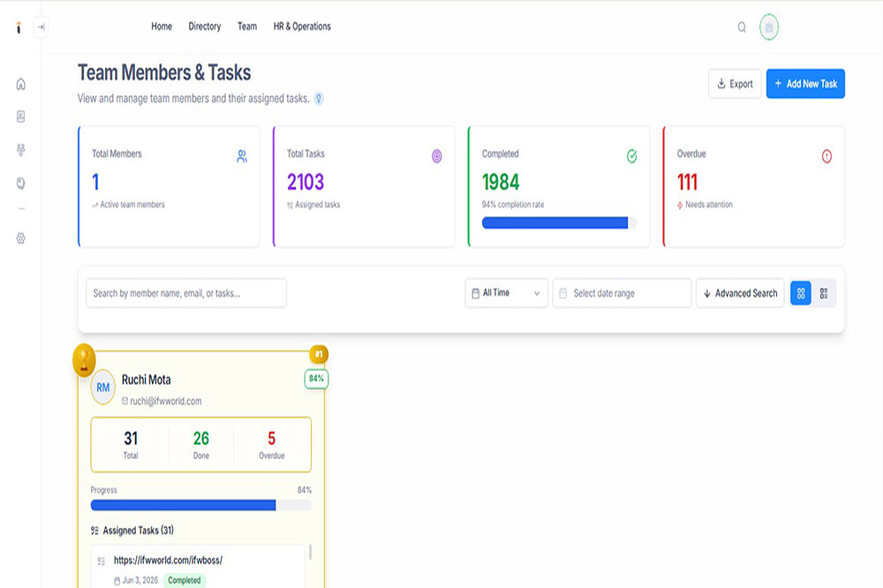Viewport: 883px width, 588px height.
Task: Open the team group icon in sidebar
Action: [x=21, y=150]
